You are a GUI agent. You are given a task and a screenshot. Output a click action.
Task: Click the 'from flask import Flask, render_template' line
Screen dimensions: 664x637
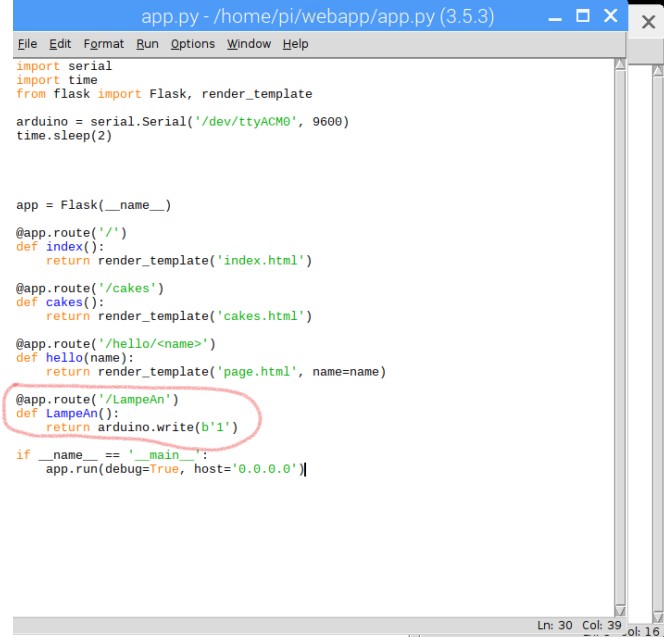click(x=164, y=94)
